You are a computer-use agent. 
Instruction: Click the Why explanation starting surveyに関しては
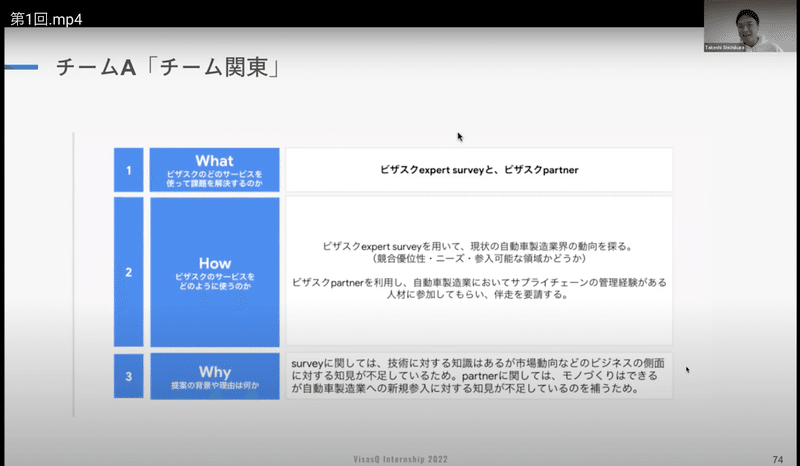coord(478,376)
